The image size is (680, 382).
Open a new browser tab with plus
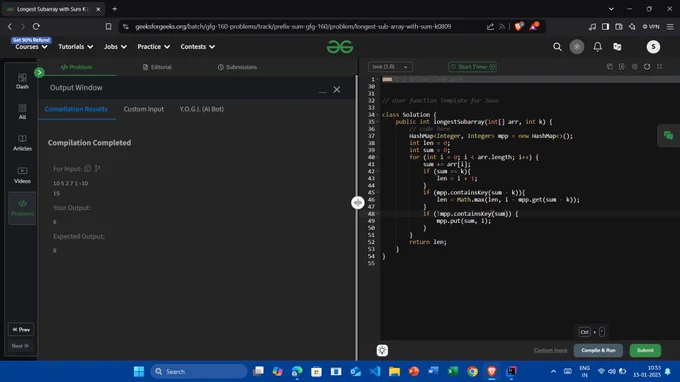[x=114, y=9]
